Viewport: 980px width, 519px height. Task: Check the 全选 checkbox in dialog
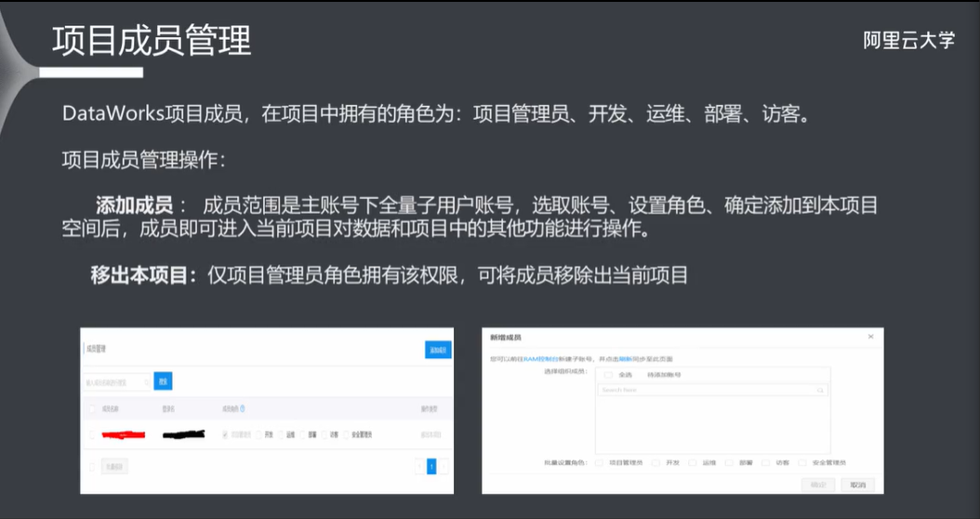click(608, 375)
